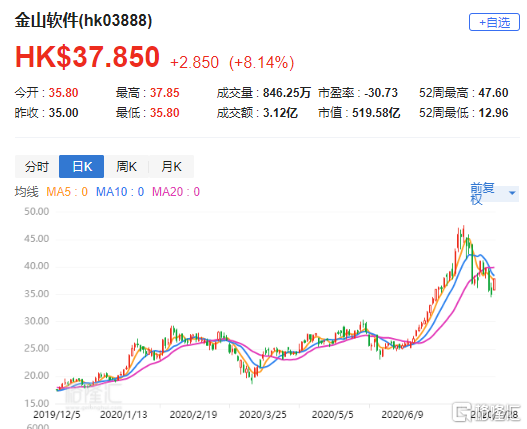Image resolution: width=527 pixels, height=429 pixels.
Task: Click the 2020/6/9 date axis label
Action: (402, 415)
